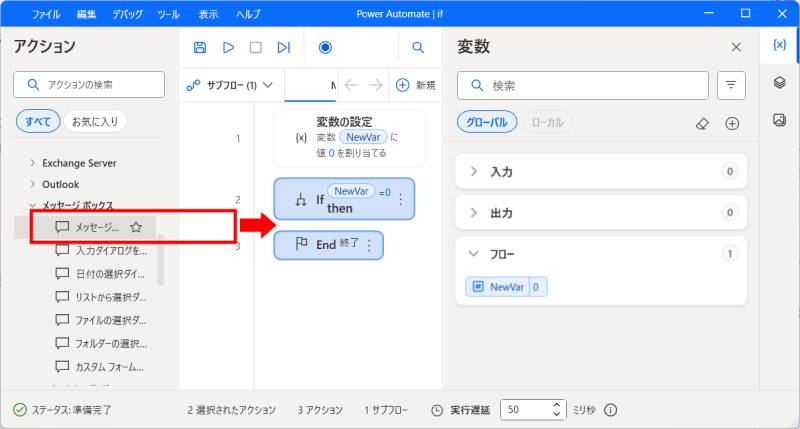The height and width of the screenshot is (429, 800).
Task: Open the ツール menu
Action: [x=168, y=15]
